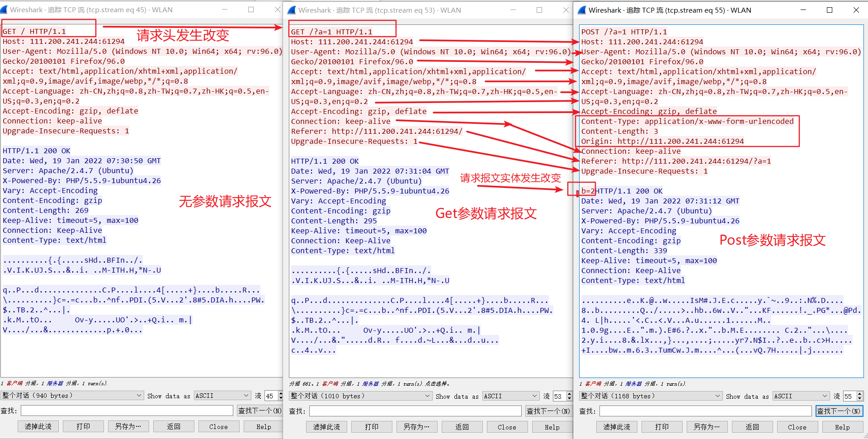Click 另存为… button in stream 55 window
Screen dimensions: 868x439
click(707, 427)
